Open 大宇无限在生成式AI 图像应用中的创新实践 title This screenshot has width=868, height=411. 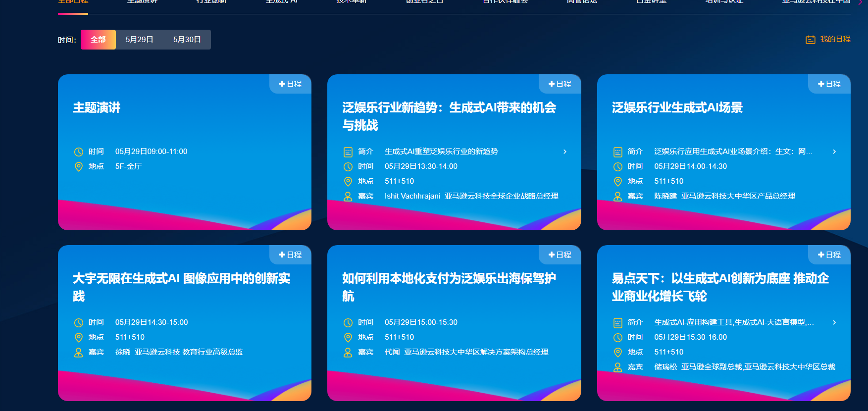click(x=181, y=287)
